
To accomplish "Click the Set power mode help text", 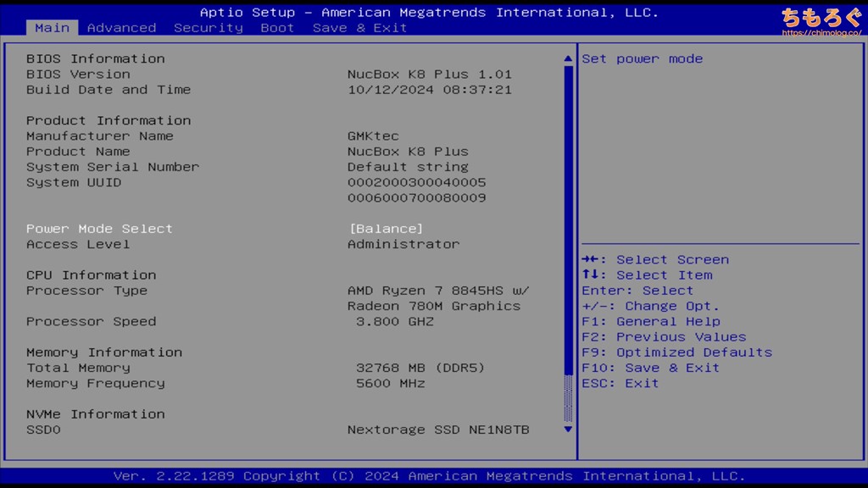I will pos(643,58).
